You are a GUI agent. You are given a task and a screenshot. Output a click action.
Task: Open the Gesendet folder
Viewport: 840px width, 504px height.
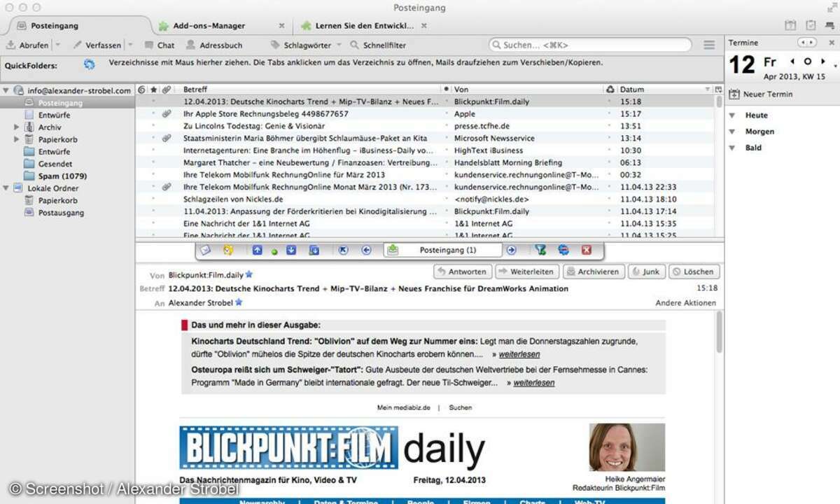(x=55, y=164)
